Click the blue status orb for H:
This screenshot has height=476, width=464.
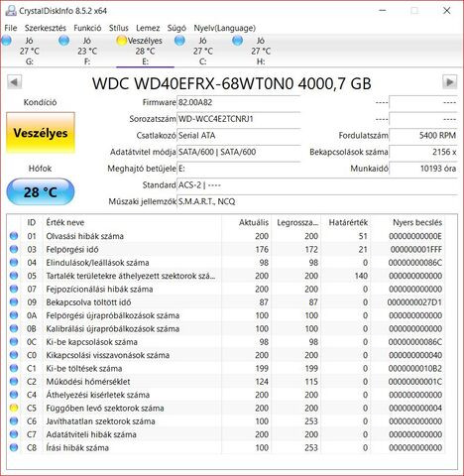point(238,41)
